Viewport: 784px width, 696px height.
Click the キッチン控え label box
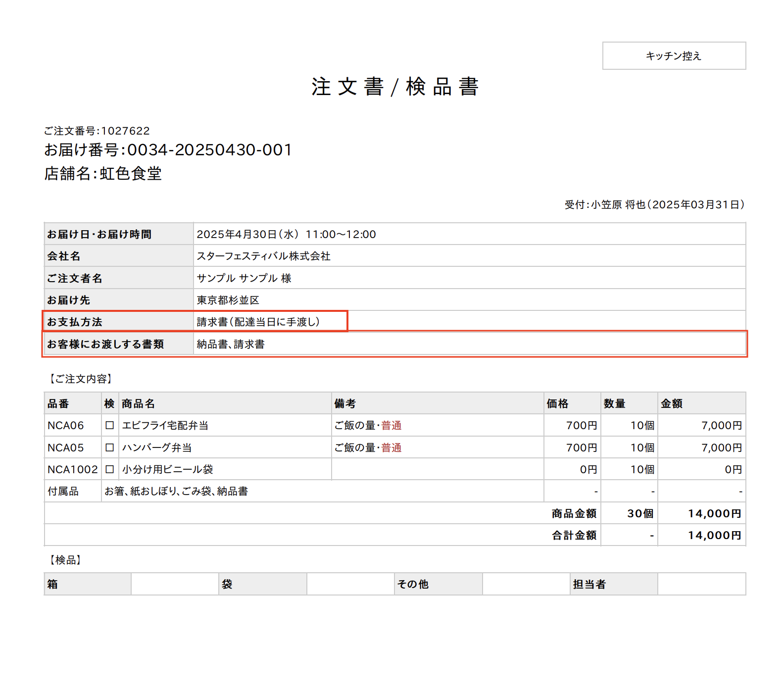coord(674,56)
